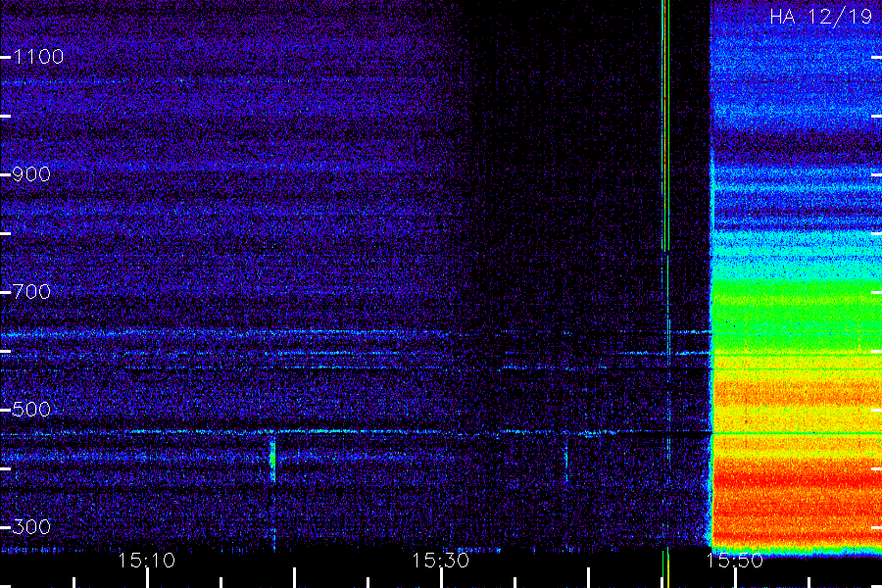
Task: Click the 300 frequency axis label
Action: 31,527
